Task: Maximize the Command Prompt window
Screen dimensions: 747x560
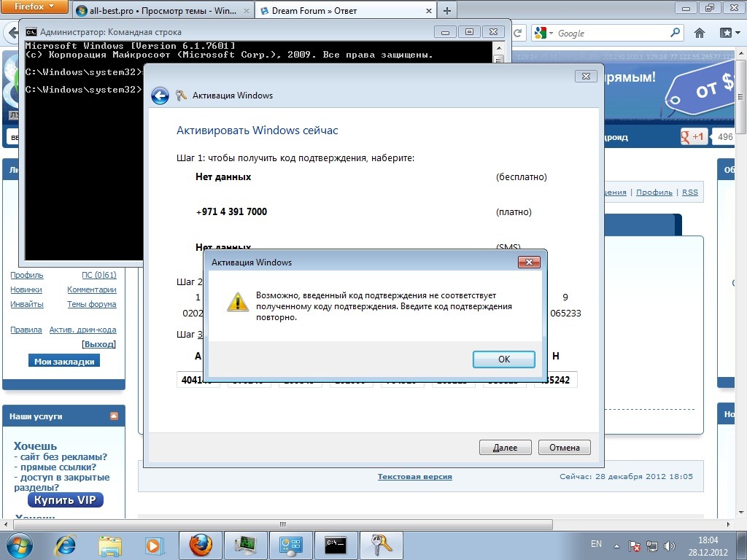Action: click(469, 32)
